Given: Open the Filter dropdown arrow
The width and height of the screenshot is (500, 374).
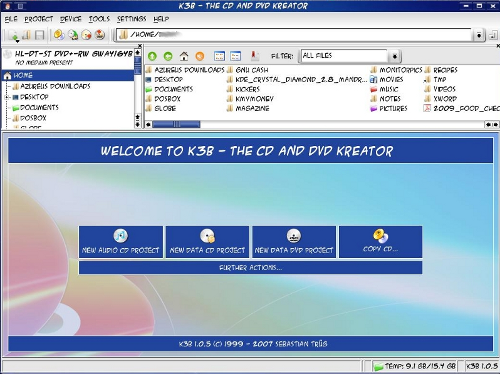Looking at the screenshot, I should [394, 56].
